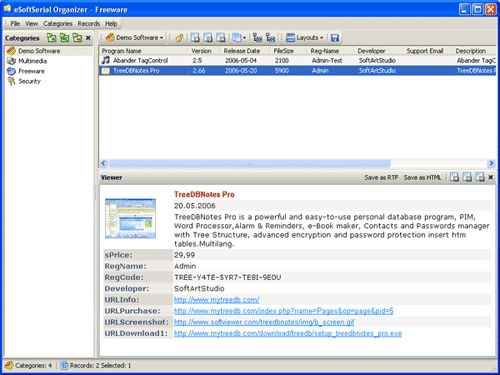Click the Records: 2 Selected: 1 status text
Screen dimensions: 500x375
(x=100, y=365)
